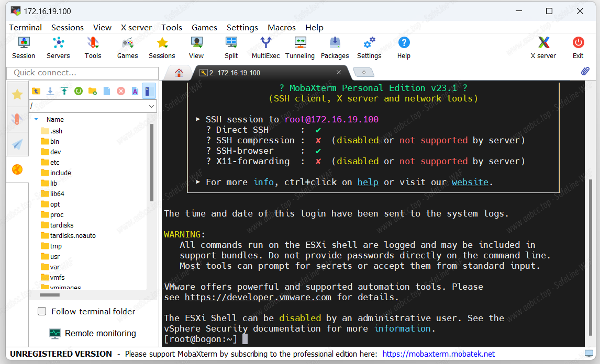Select the include folder

pos(56,173)
